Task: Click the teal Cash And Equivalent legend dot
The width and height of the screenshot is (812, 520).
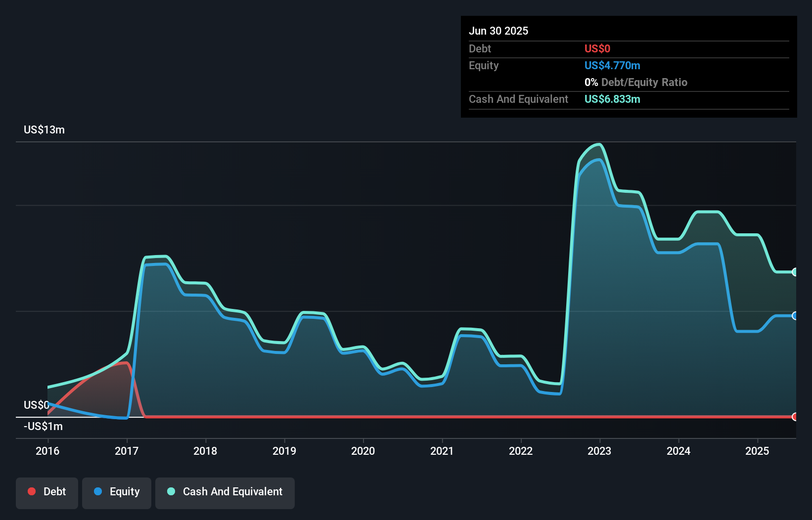Action: pyautogui.click(x=171, y=491)
